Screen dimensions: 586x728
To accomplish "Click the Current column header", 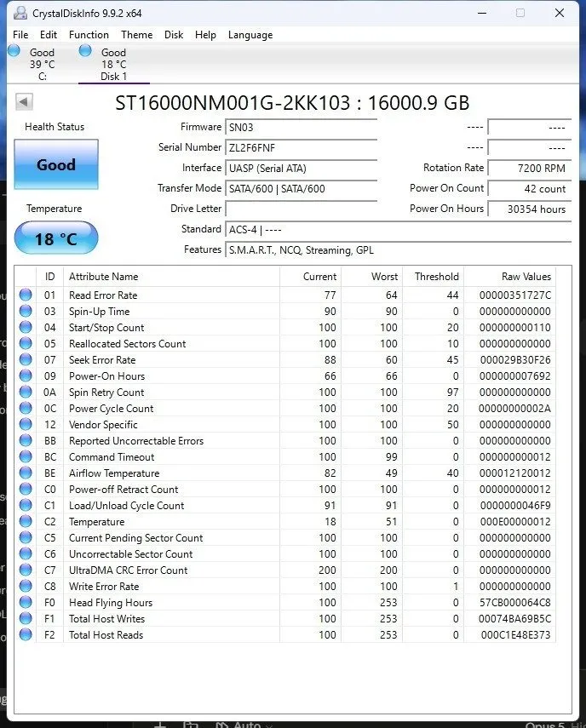I will coord(310,277).
